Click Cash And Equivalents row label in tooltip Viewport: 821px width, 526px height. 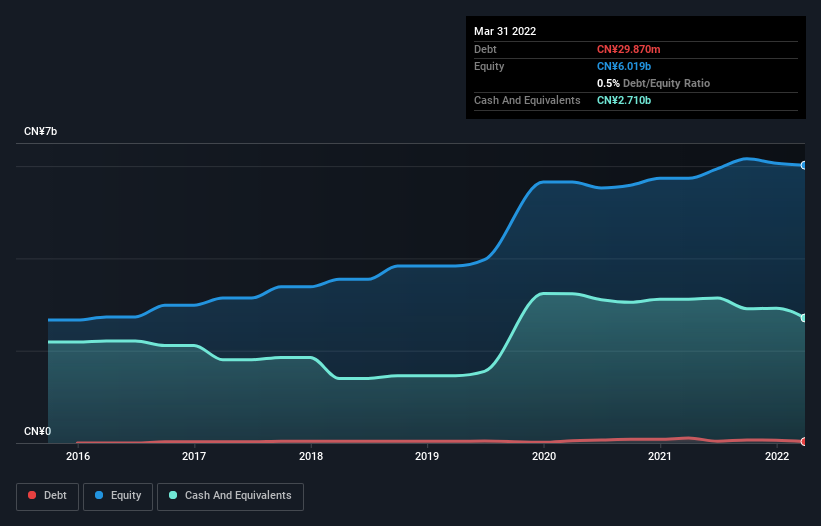coord(527,100)
